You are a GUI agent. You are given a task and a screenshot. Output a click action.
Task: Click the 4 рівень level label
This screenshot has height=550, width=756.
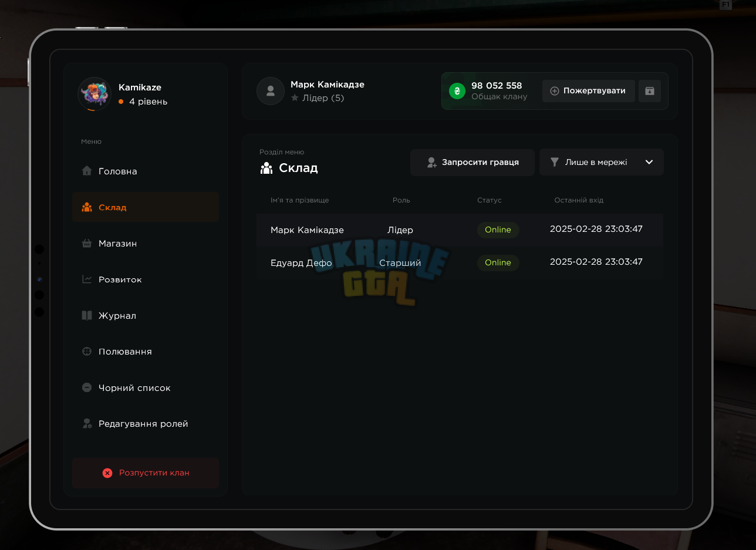pos(148,102)
